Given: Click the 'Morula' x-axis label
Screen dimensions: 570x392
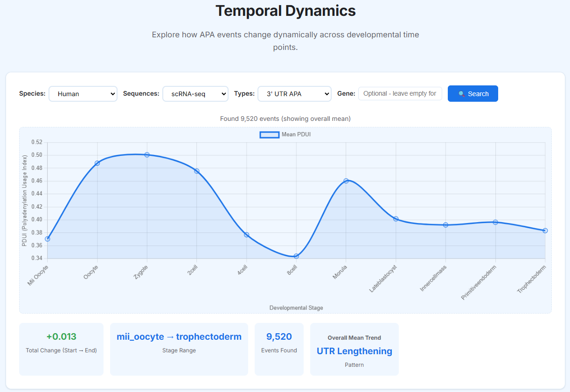Looking at the screenshot, I should click(x=340, y=272).
